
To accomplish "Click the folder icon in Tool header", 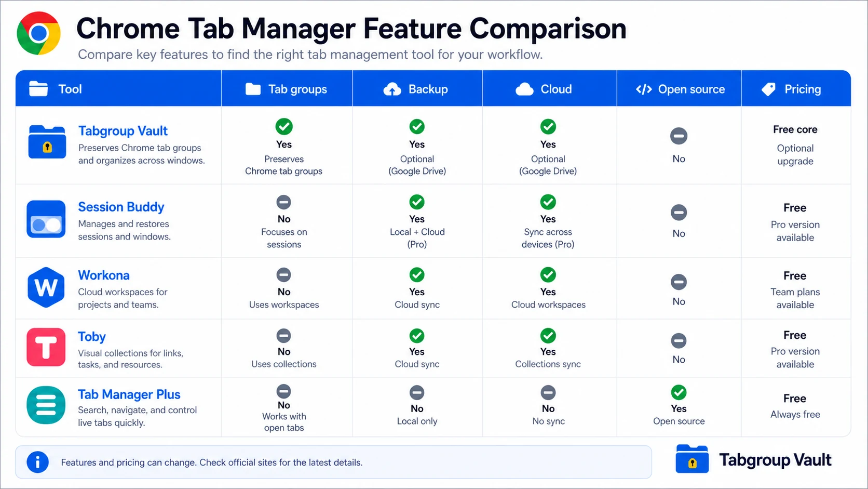I will (x=38, y=89).
